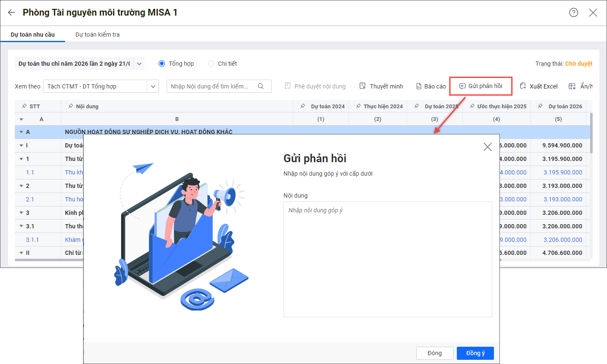Click the back arrow icon beside the title
The height and width of the screenshot is (364, 607).
click(x=11, y=13)
